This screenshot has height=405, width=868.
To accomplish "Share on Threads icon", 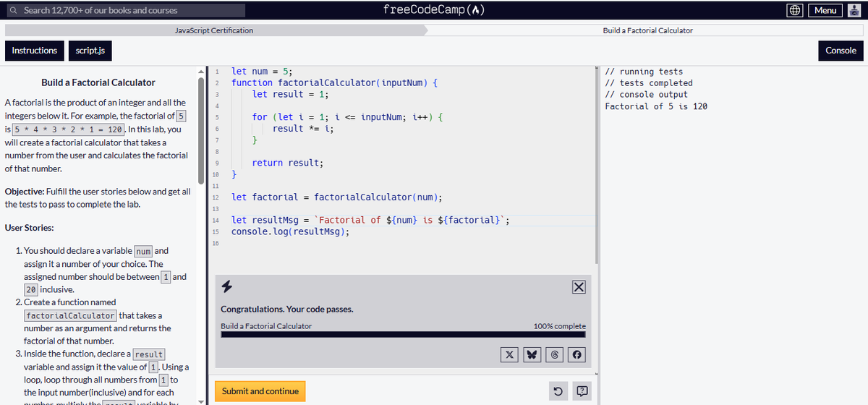I will [555, 354].
